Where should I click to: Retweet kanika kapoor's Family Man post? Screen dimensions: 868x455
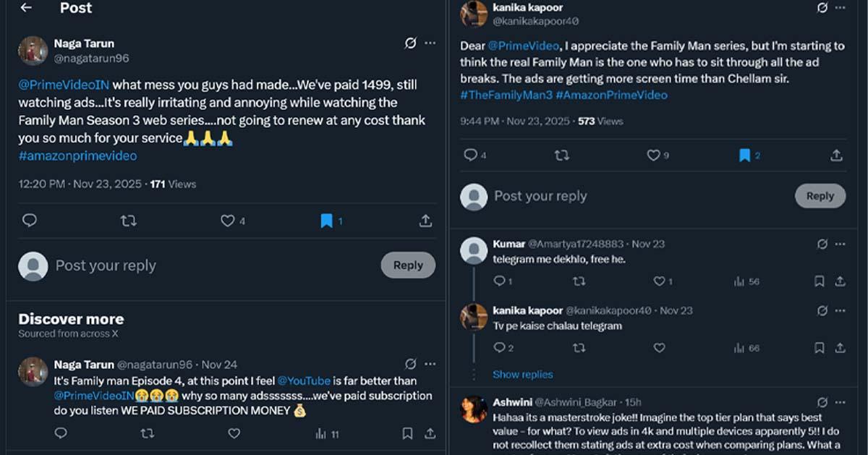[561, 155]
